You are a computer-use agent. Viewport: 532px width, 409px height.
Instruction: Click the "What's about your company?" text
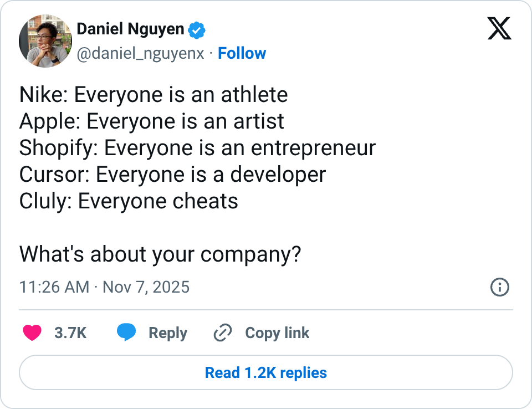tap(160, 254)
